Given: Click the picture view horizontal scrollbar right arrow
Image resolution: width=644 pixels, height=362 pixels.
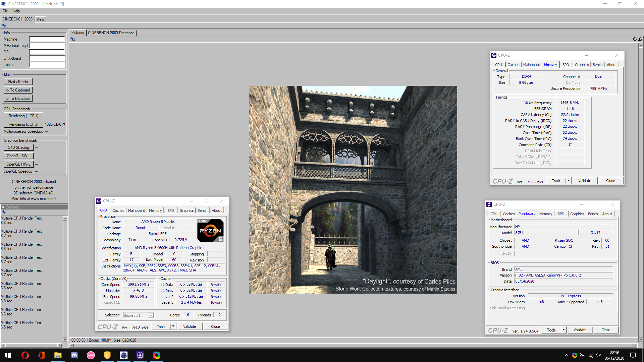Looking at the screenshot, I should [x=635, y=345].
